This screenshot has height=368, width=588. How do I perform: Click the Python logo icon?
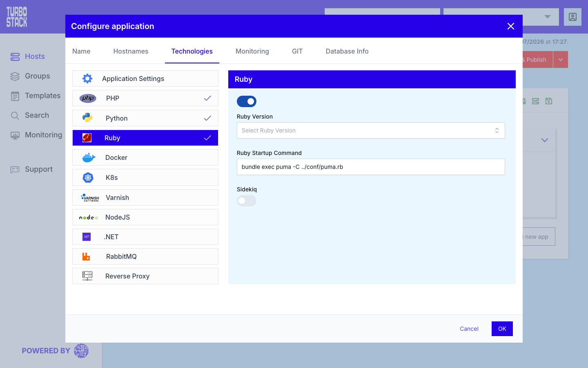click(87, 118)
